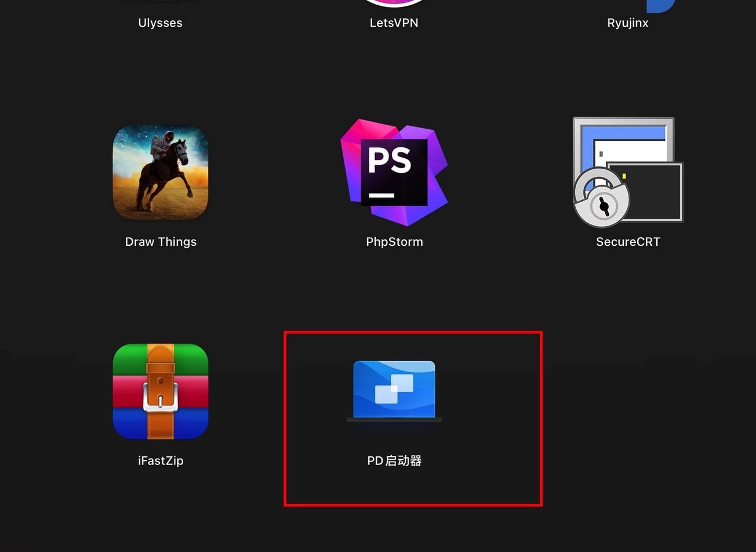Launch the iFastZip app icon
The image size is (756, 552).
pos(161,391)
